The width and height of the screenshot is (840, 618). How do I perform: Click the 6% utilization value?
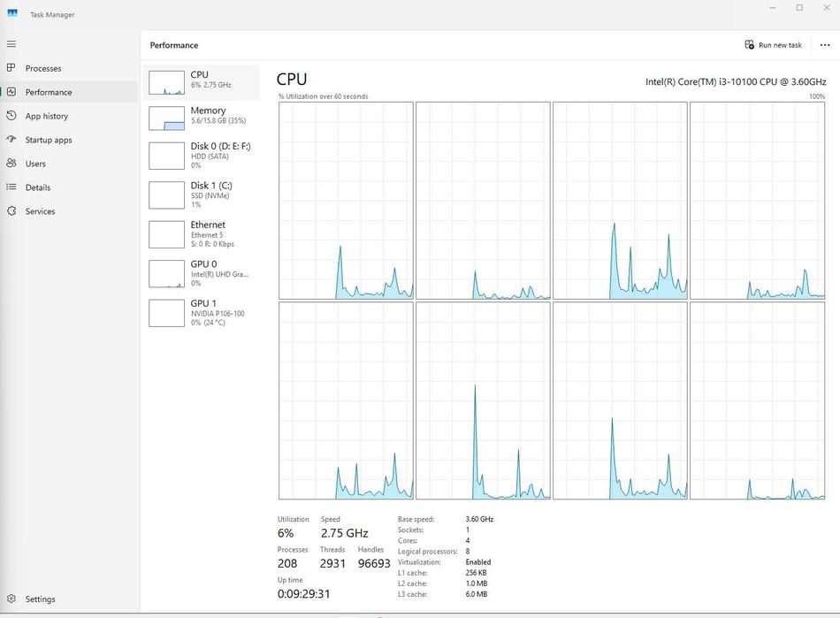coord(286,533)
